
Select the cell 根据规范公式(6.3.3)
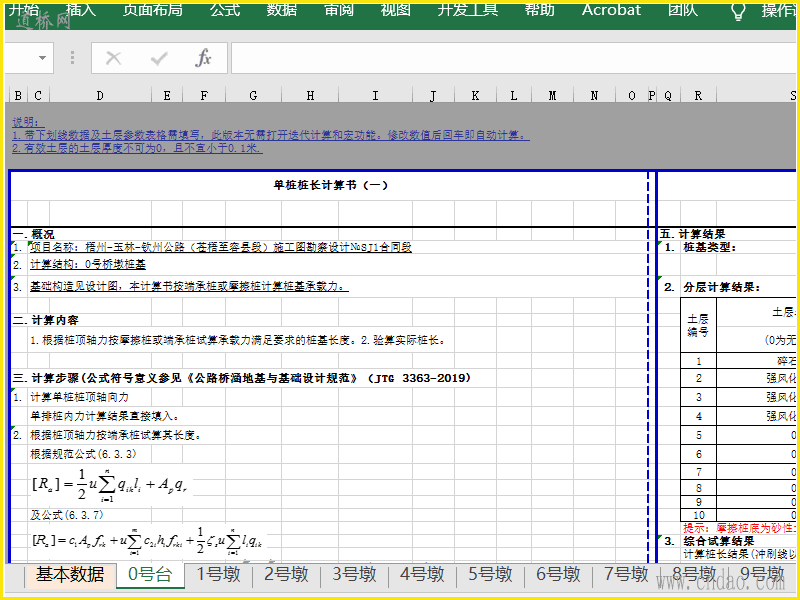pyautogui.click(x=83, y=454)
